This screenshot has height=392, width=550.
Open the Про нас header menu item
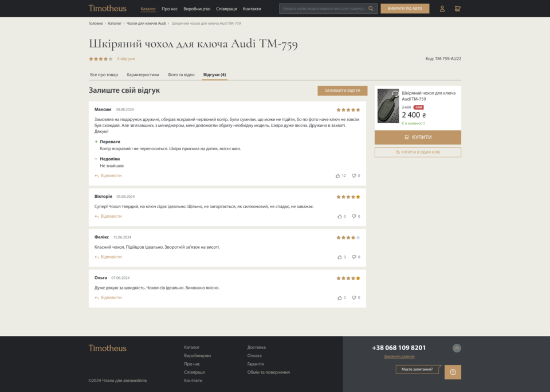[170, 9]
